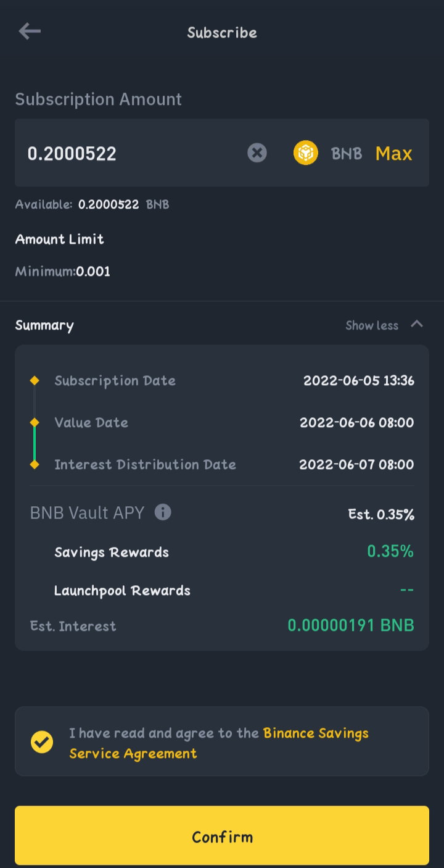Tap the Subscription Date diamond marker

point(35,380)
